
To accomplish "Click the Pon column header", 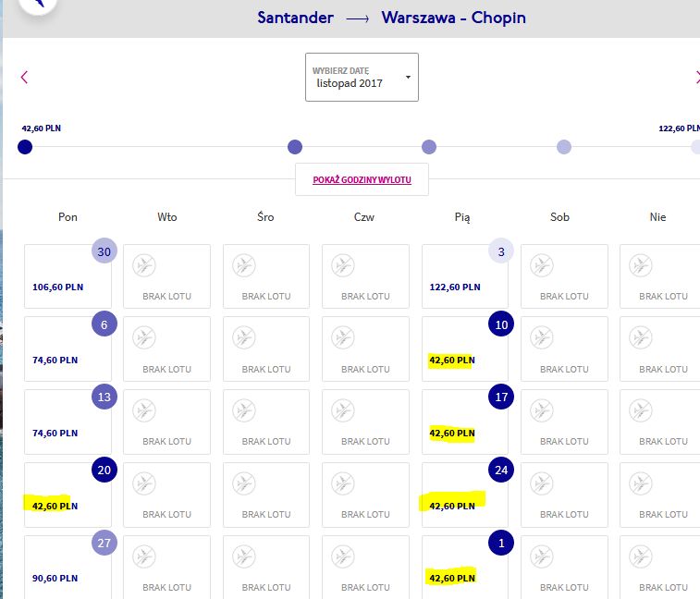I will [x=68, y=217].
